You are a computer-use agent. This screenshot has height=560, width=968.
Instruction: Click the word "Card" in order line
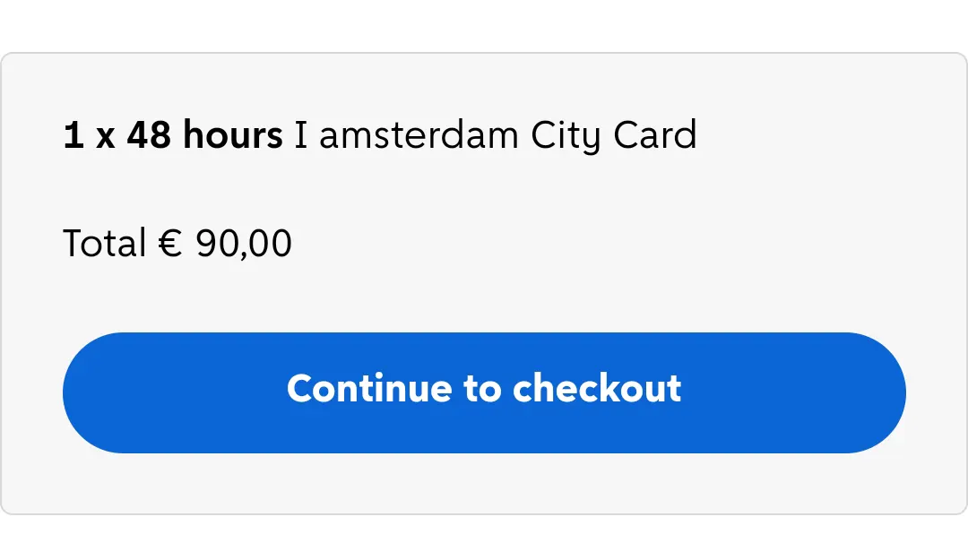[654, 136]
